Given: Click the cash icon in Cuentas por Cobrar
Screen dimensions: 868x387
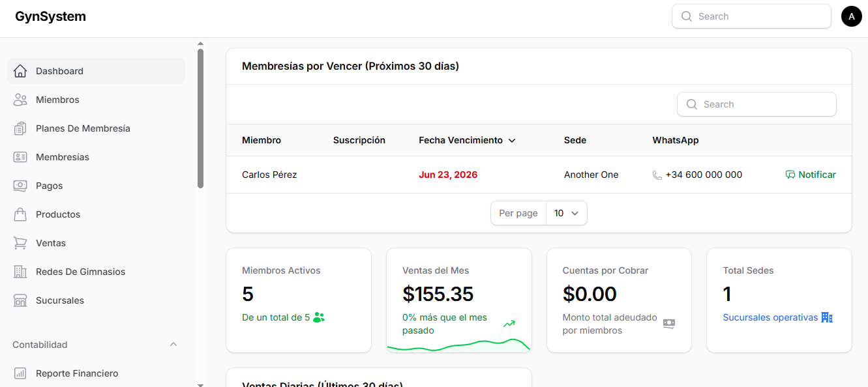Looking at the screenshot, I should (x=669, y=324).
